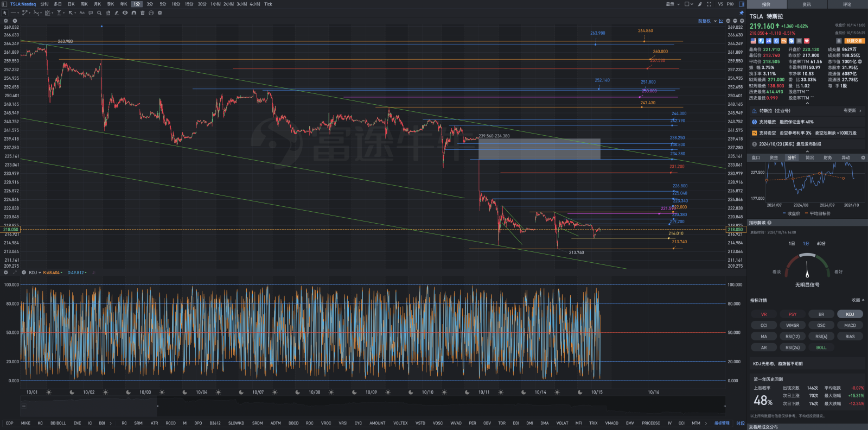Collapse indicator details with 收起
The width and height of the screenshot is (868, 430).
(858, 300)
